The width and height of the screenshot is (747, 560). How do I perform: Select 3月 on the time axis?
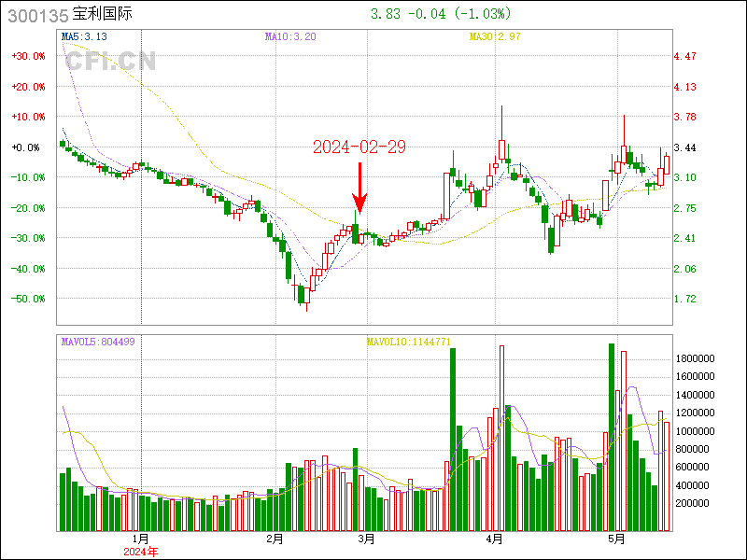tap(367, 539)
